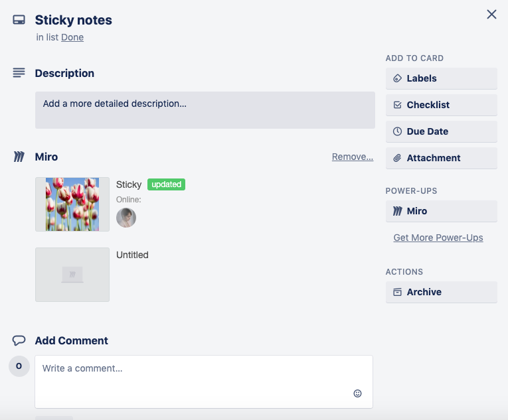
Task: Click the emoji smiley icon in comment box
Action: 357,393
